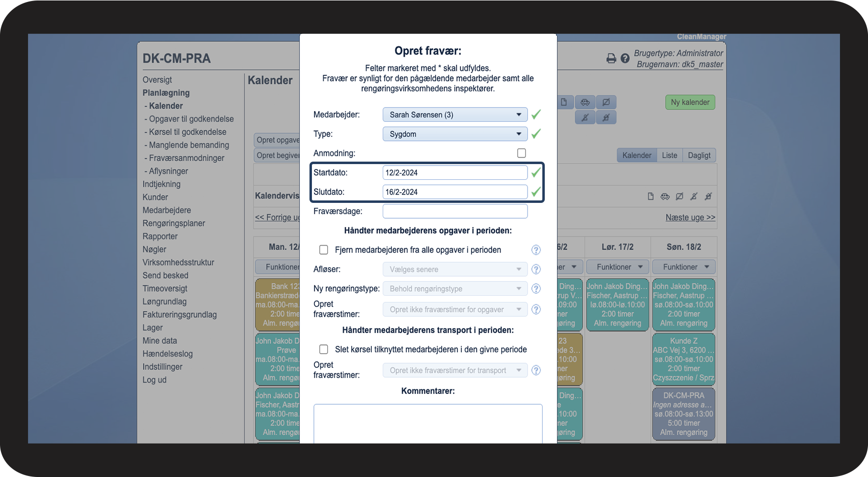Click the document toolbar button above calendar
The width and height of the screenshot is (868, 477).
pyautogui.click(x=564, y=102)
